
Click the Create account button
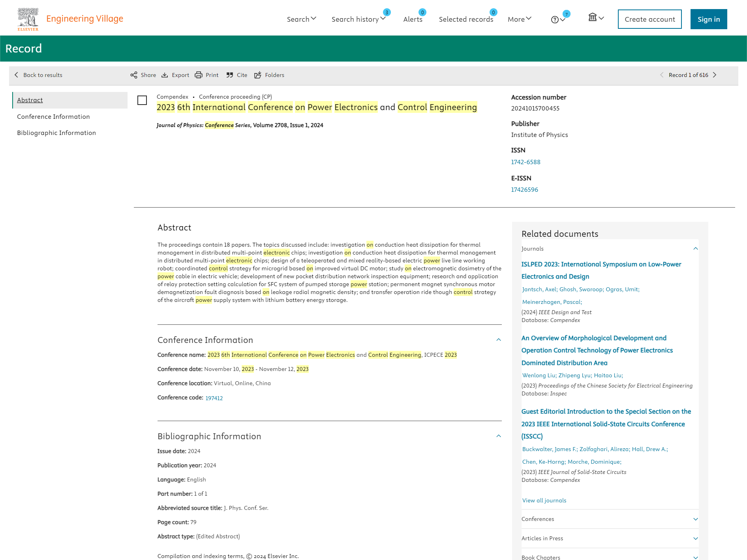click(x=650, y=19)
